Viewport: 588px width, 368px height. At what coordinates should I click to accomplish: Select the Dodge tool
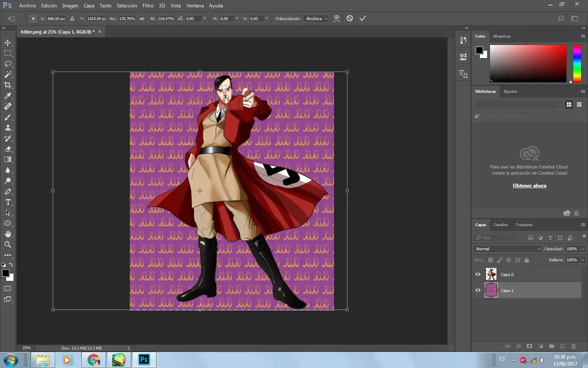8,181
